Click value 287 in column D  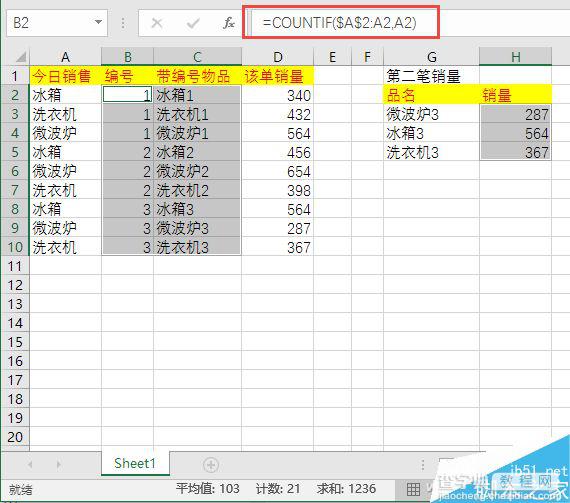278,228
